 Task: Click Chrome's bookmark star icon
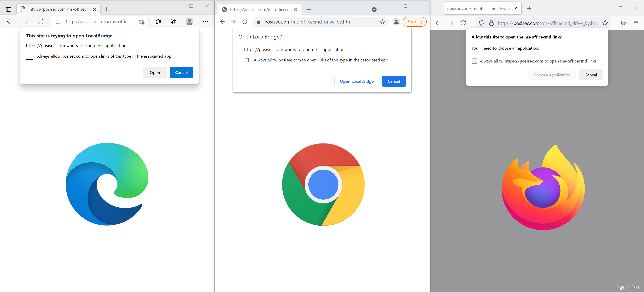tap(382, 22)
